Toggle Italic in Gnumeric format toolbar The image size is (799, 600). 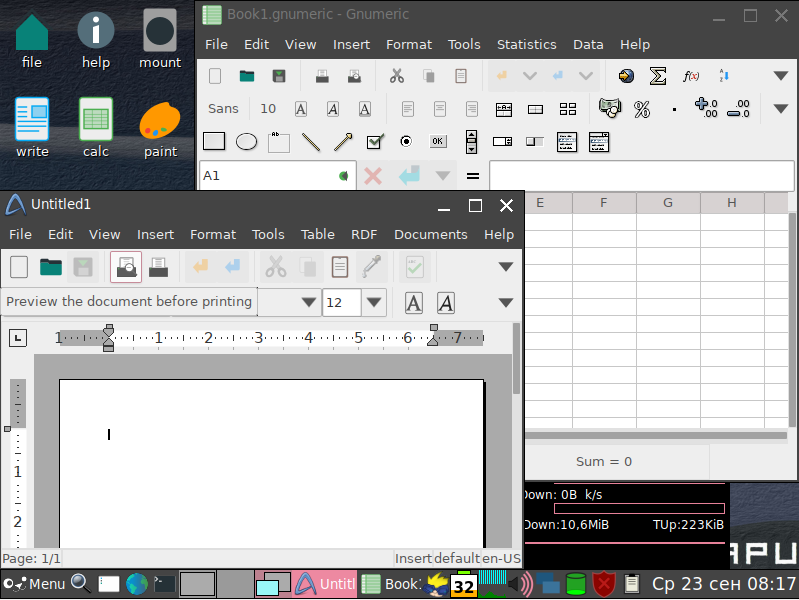coord(333,109)
